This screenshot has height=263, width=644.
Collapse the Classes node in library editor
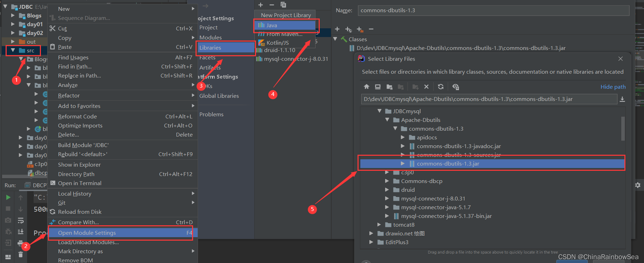335,39
